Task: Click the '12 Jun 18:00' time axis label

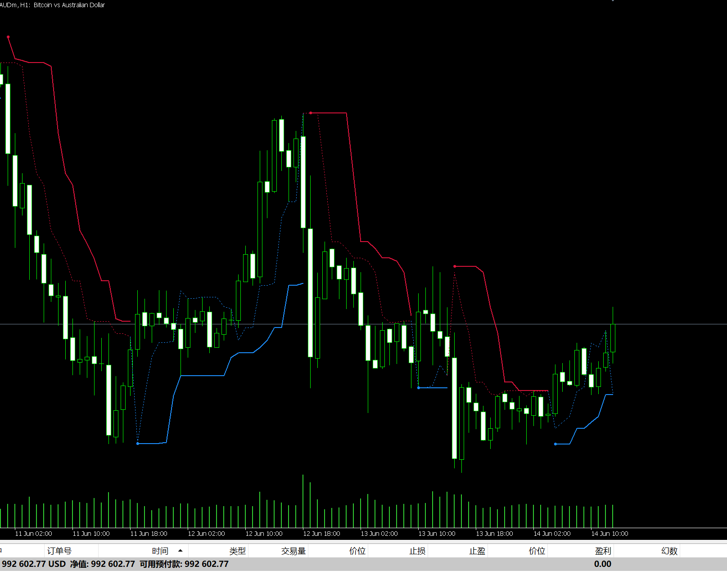Action: [322, 534]
